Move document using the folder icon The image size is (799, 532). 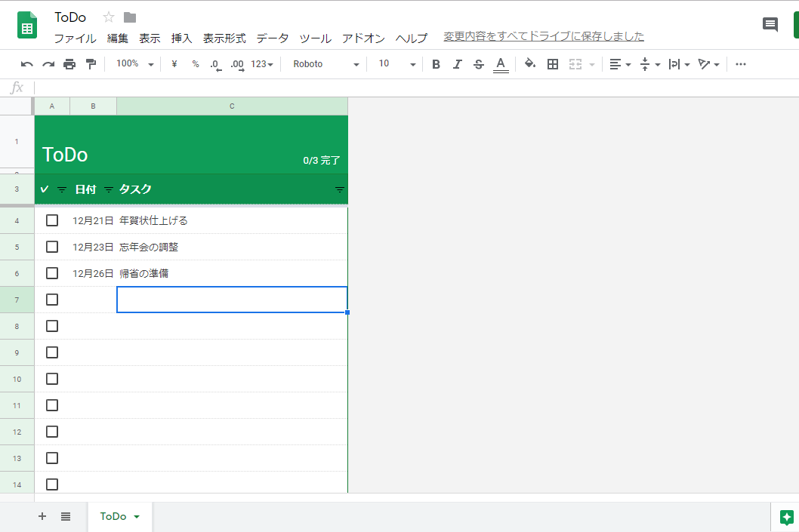click(130, 18)
